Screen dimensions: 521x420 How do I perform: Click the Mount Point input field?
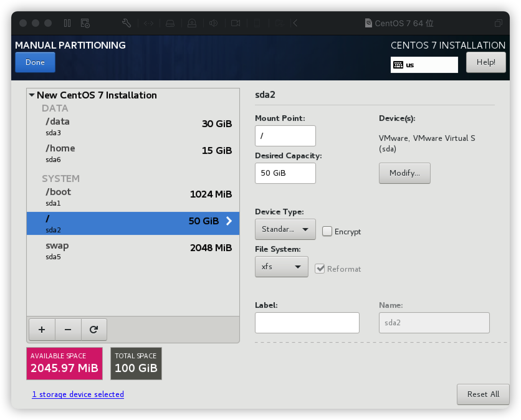[285, 136]
